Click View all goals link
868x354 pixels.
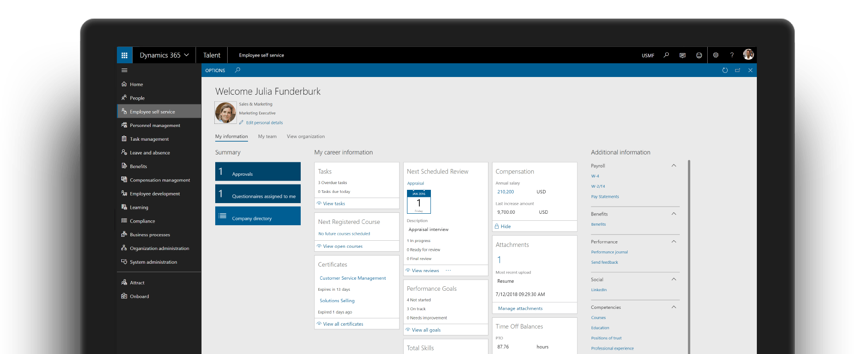(x=426, y=330)
